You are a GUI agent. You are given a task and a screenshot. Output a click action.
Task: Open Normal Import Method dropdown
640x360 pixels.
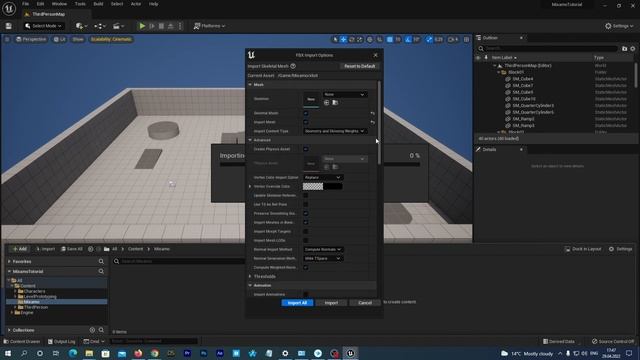(x=322, y=249)
